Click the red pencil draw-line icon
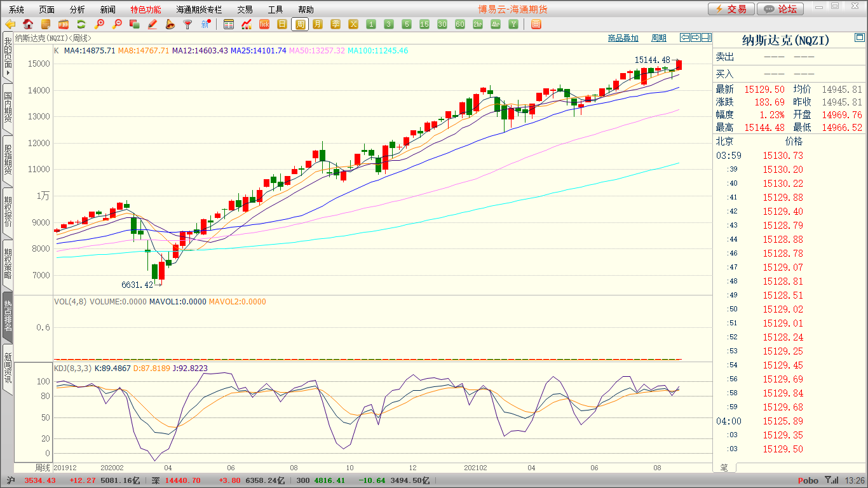 [153, 24]
